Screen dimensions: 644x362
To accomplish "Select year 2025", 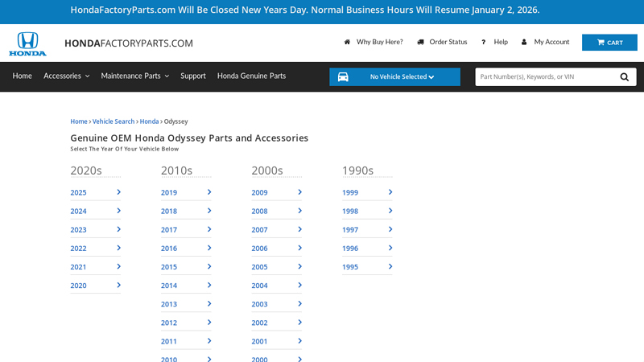I will click(x=78, y=192).
